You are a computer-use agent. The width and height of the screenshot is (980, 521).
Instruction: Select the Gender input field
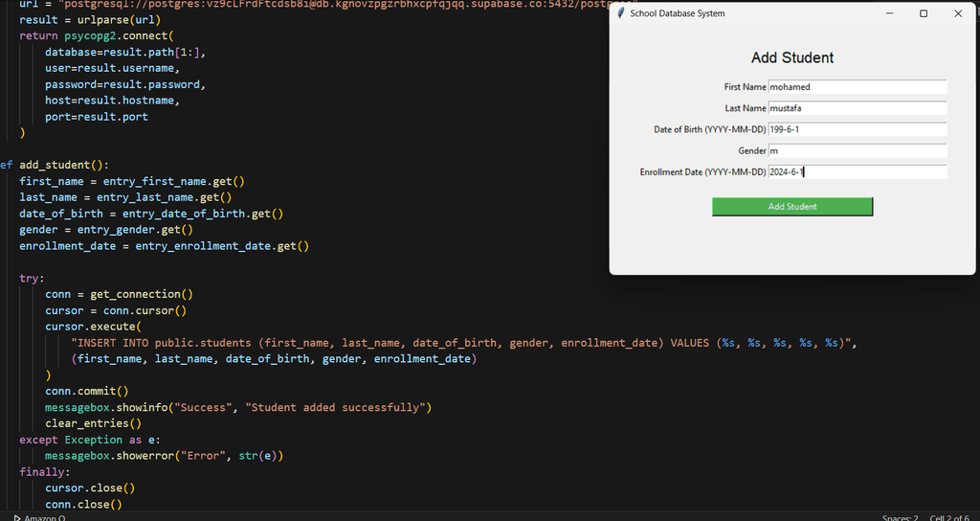(857, 150)
